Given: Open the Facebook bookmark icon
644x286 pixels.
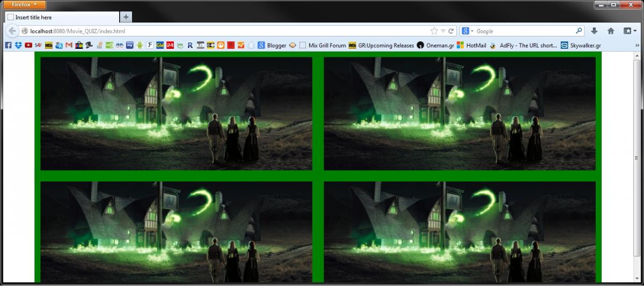Looking at the screenshot, I should click(8, 46).
